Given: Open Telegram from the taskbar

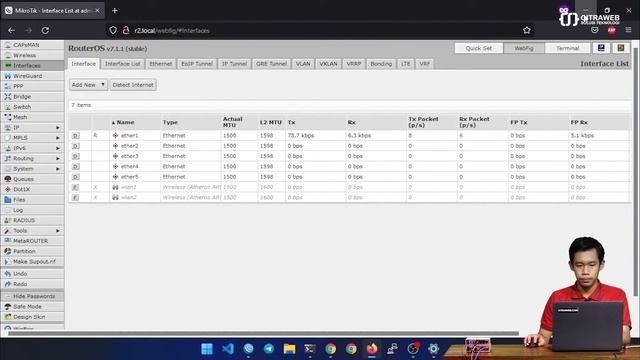Looking at the screenshot, I should (269, 349).
